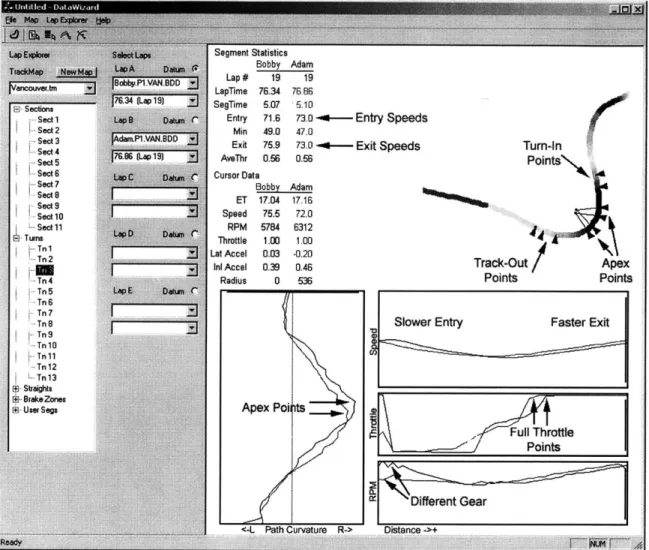Click the Path Curvature plot
Viewport: 649px width, 550px height.
[292, 407]
